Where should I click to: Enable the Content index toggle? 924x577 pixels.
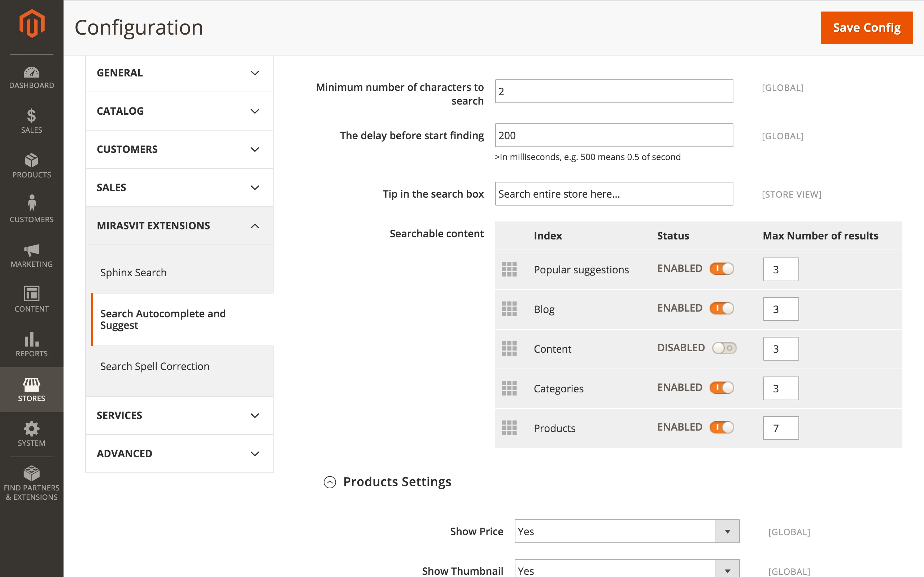tap(724, 348)
